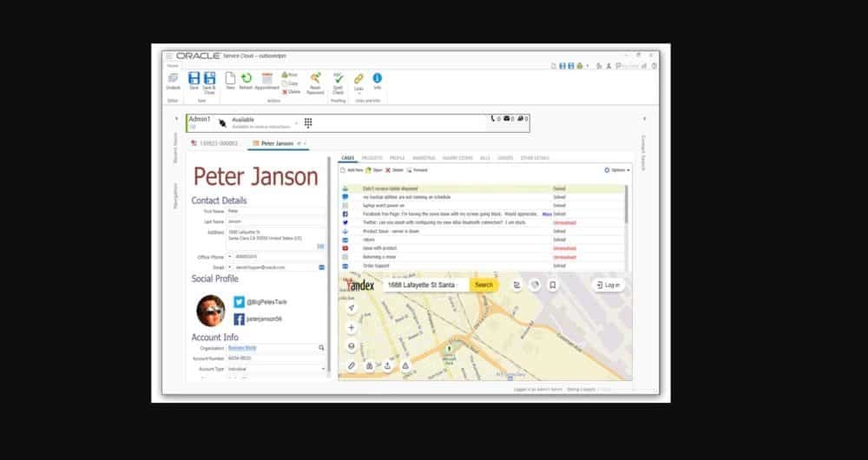Select the PRODUCTS tab
Viewport: 868px width, 460px height.
(x=372, y=158)
